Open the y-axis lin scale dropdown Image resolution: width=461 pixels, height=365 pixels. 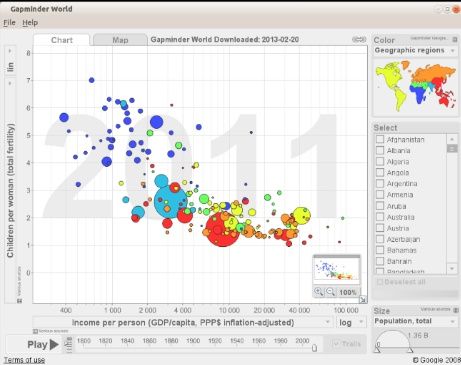[x=10, y=61]
